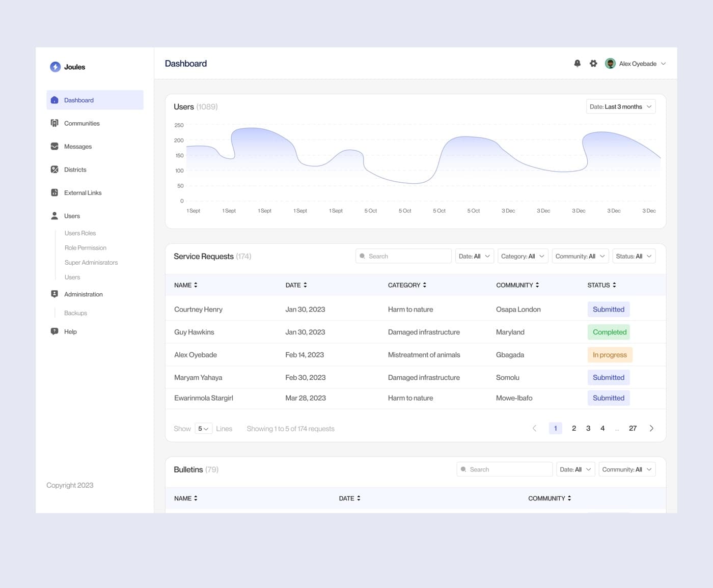Click the Users person icon in sidebar
The image size is (713, 588).
[x=54, y=216]
